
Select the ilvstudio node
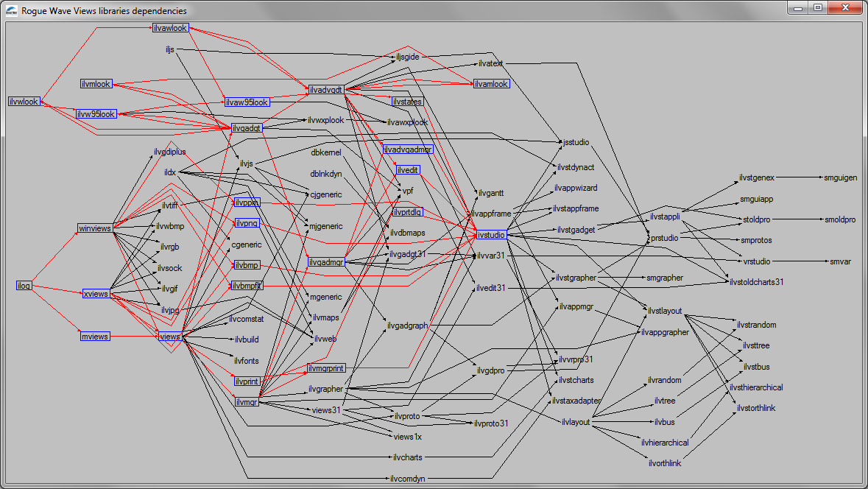click(x=491, y=235)
